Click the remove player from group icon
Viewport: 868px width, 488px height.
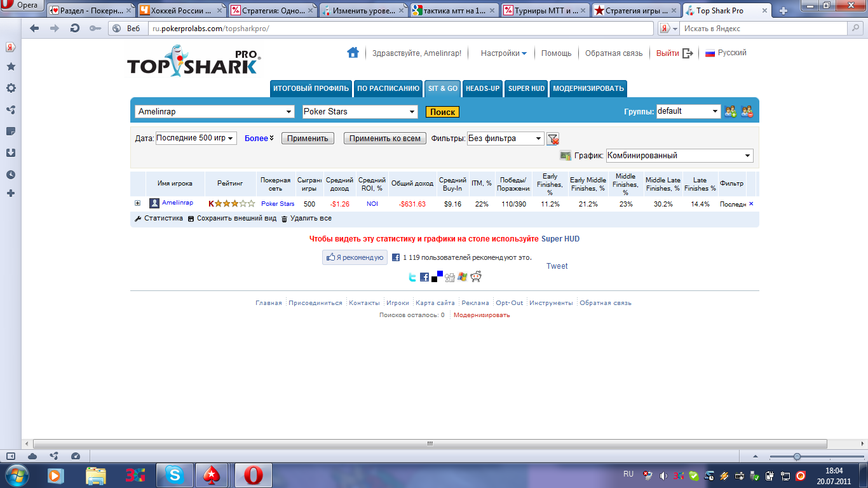click(747, 111)
